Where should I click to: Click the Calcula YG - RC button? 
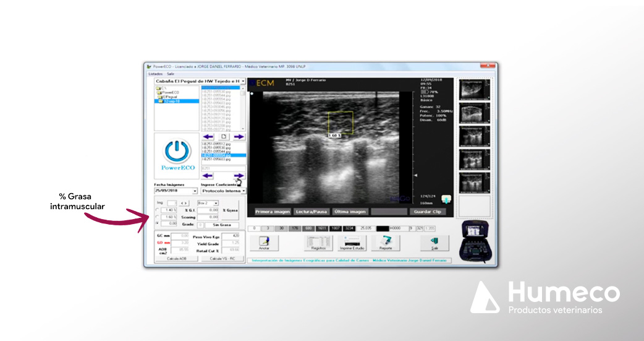(222, 259)
